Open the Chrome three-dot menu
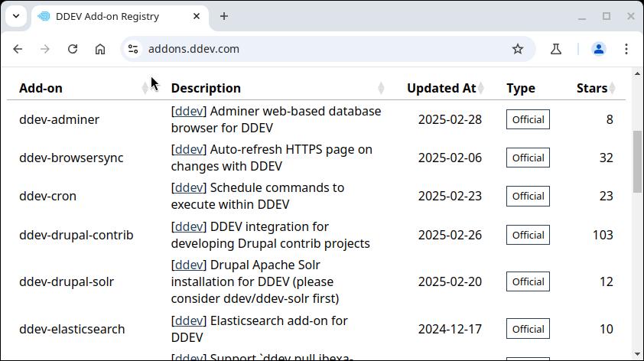Image resolution: width=644 pixels, height=361 pixels. (x=626, y=49)
